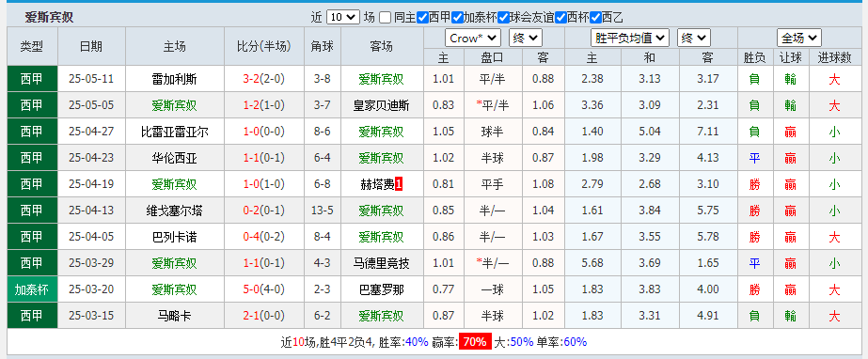Screen dimensions: 868x359
Task: Click the 类型 column header
Action: (32, 46)
